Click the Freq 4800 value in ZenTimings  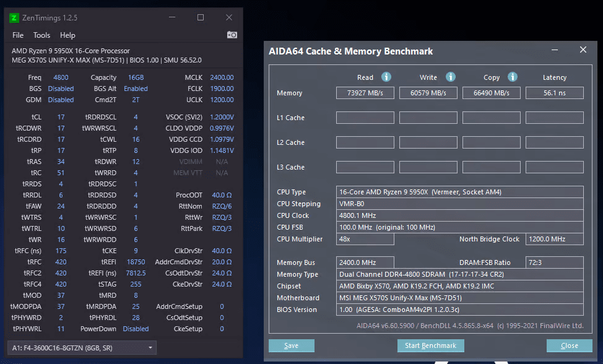click(x=61, y=77)
